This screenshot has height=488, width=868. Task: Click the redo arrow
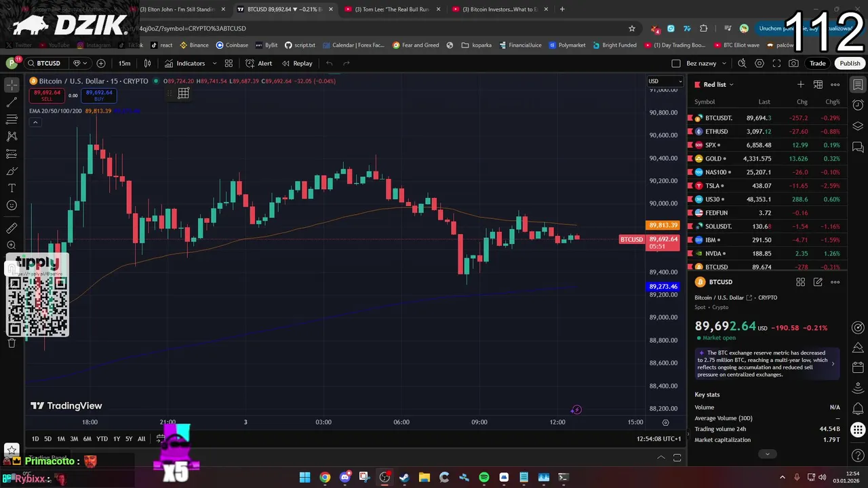click(347, 63)
